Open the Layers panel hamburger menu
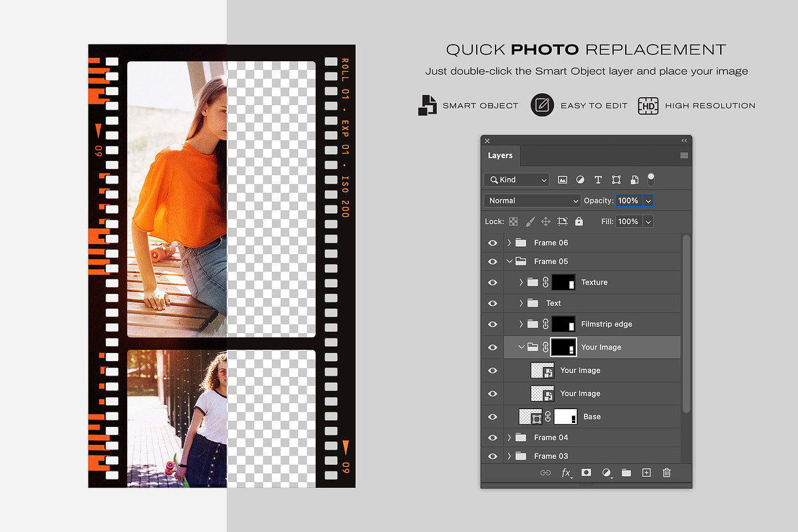 pos(684,156)
